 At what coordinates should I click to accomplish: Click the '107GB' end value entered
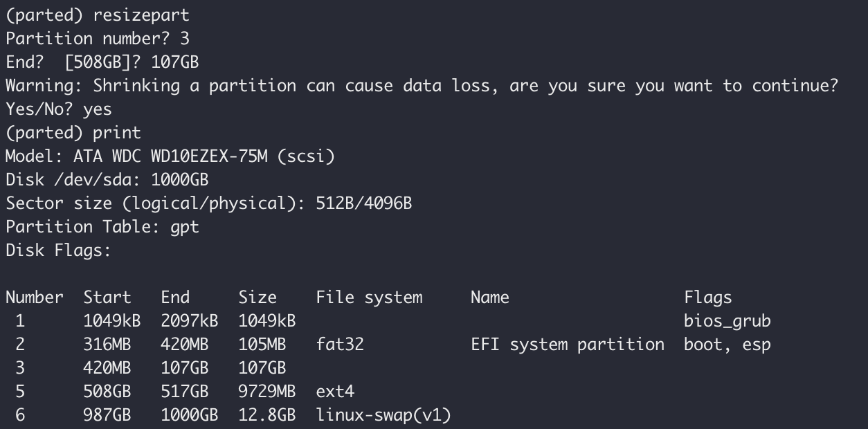(175, 62)
